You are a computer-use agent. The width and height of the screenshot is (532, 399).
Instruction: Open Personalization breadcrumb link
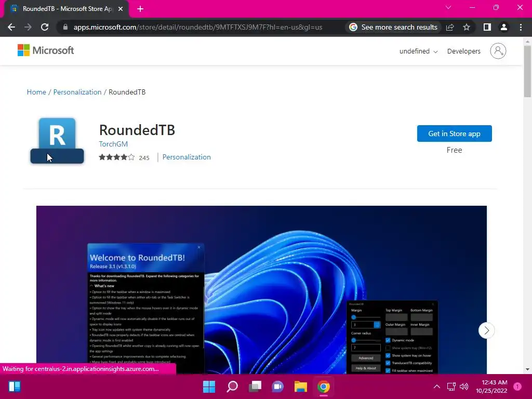(x=77, y=92)
